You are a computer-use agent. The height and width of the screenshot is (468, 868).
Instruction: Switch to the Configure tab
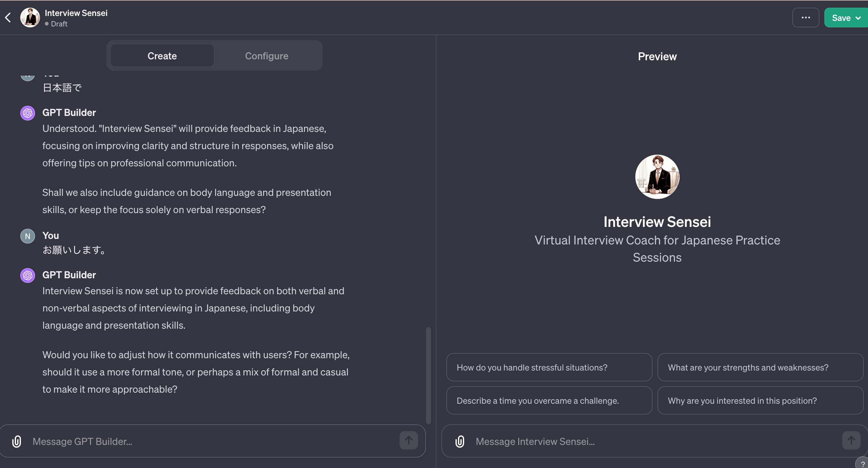click(x=266, y=56)
